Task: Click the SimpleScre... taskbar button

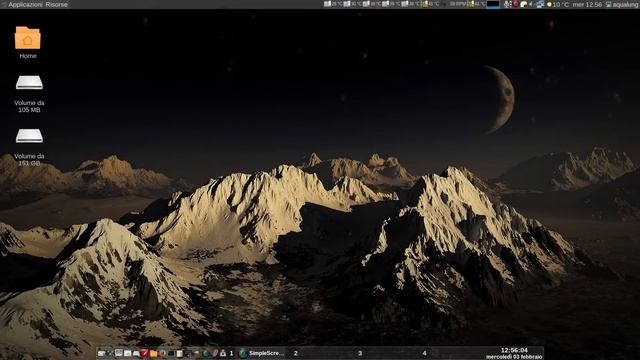Action: click(261, 353)
